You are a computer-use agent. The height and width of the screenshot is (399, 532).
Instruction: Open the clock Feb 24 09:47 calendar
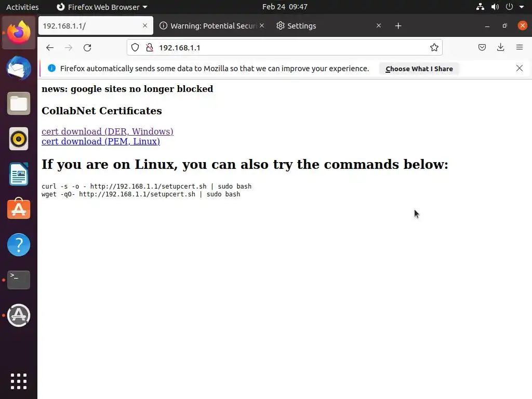[x=285, y=7]
